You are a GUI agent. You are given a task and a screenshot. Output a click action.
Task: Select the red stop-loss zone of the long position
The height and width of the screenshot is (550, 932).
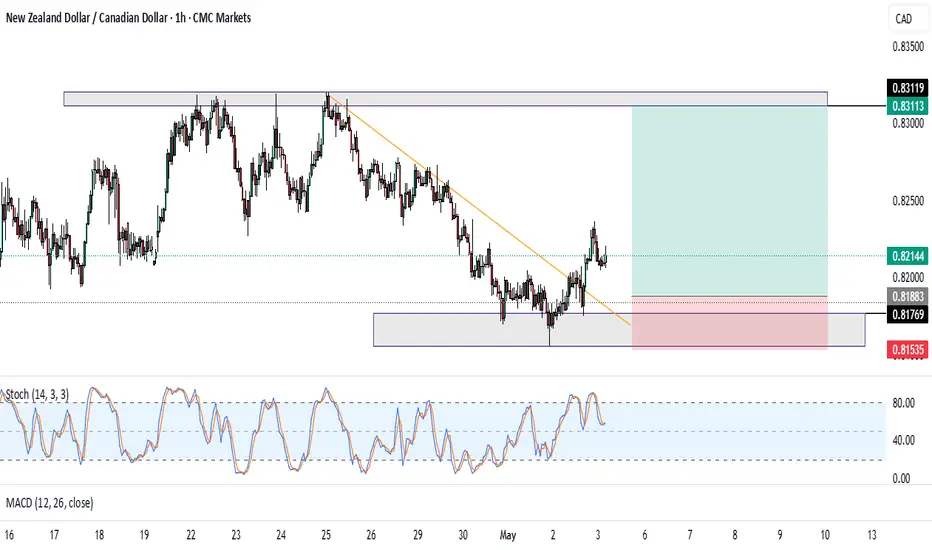729,323
